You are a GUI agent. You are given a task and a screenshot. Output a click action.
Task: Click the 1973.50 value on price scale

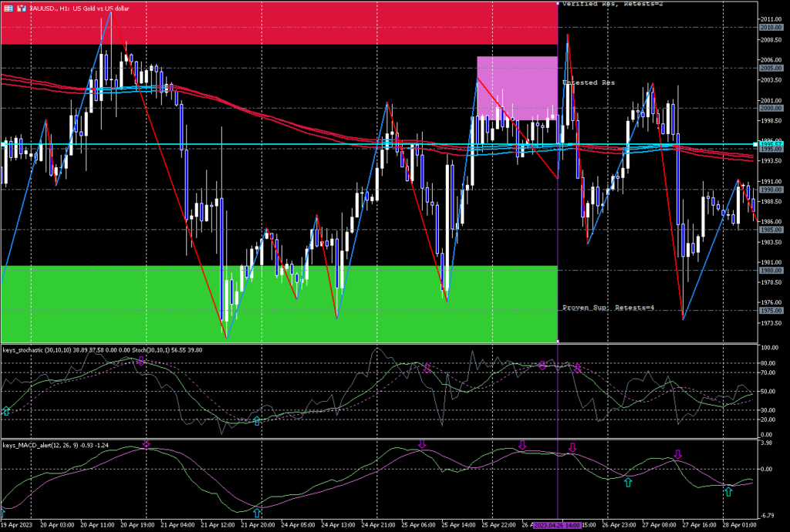pos(771,323)
